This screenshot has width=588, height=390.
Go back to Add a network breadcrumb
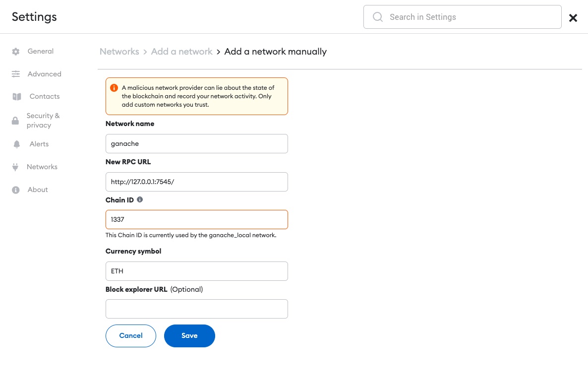tap(181, 52)
